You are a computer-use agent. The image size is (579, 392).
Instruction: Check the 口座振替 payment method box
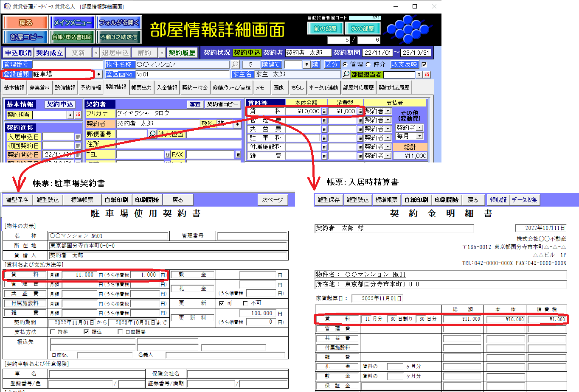(120, 332)
